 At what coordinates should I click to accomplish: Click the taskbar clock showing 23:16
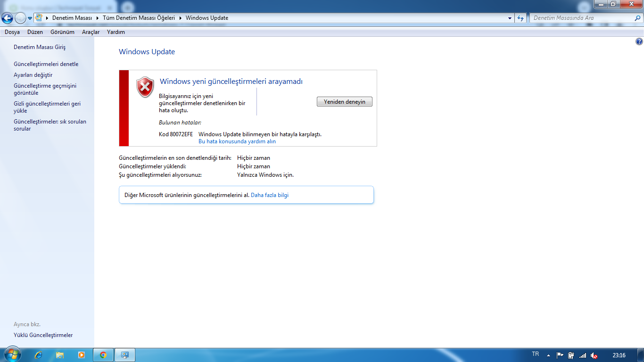619,355
